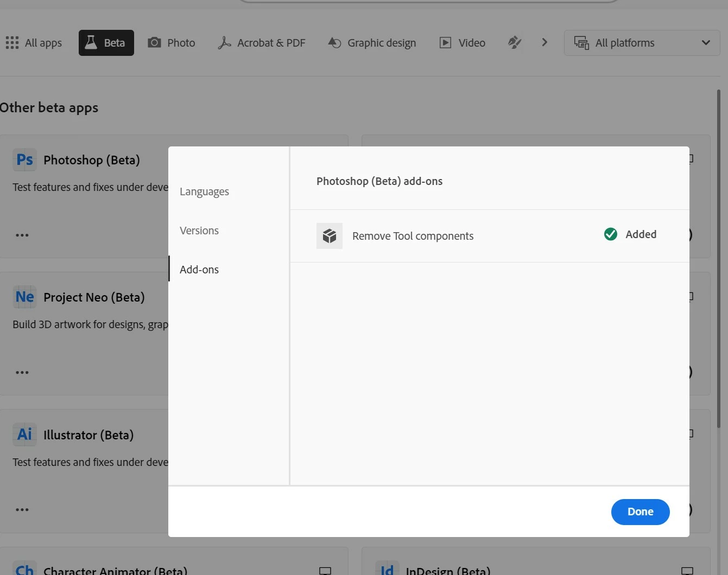Click the illustration category icon after Video
728x575 pixels.
pyautogui.click(x=515, y=43)
